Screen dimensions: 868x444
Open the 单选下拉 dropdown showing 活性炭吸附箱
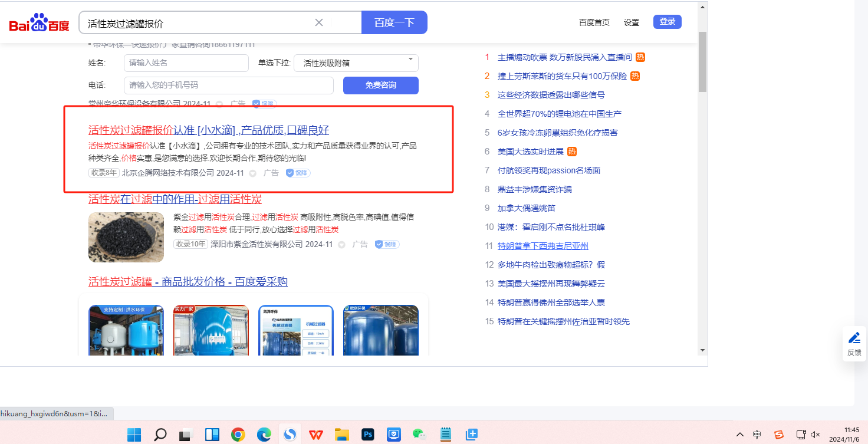point(356,63)
